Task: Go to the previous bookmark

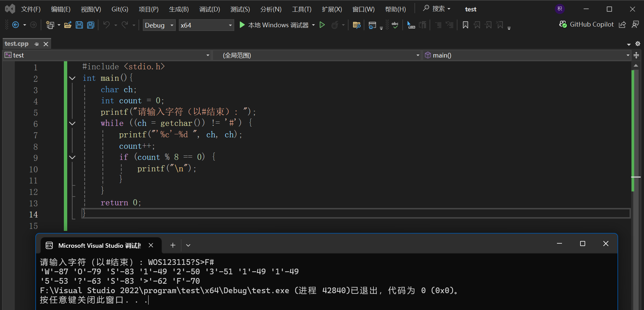Action: point(477,25)
